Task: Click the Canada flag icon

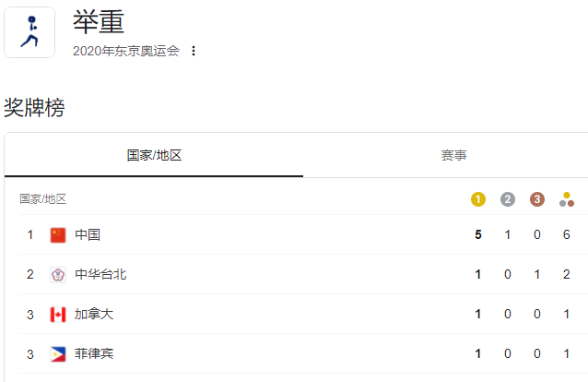Action: (58, 315)
